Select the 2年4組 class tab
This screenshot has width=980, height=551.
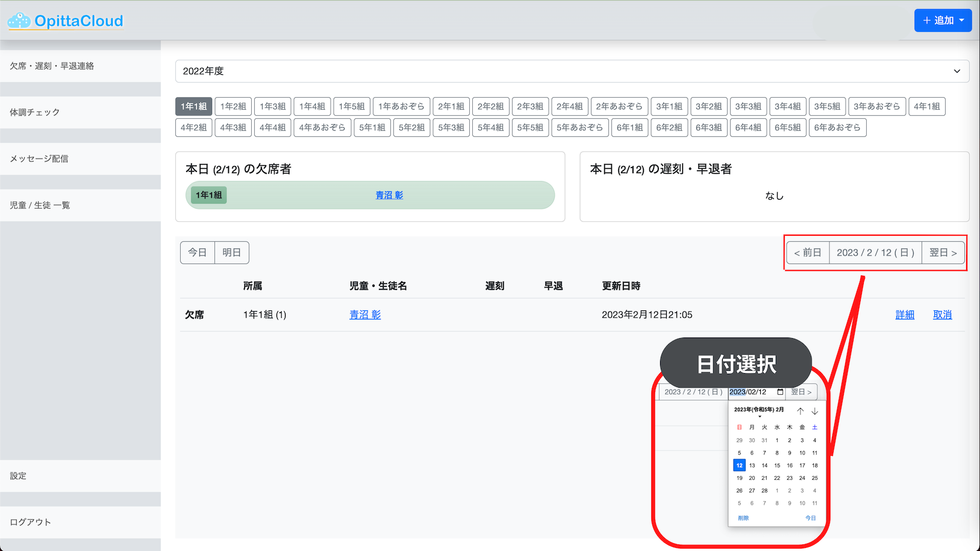(x=570, y=106)
